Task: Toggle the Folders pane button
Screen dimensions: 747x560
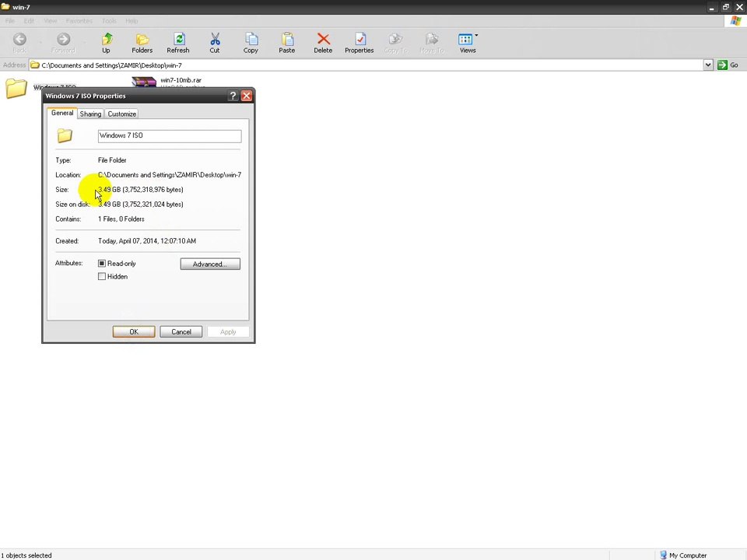Action: pos(142,43)
